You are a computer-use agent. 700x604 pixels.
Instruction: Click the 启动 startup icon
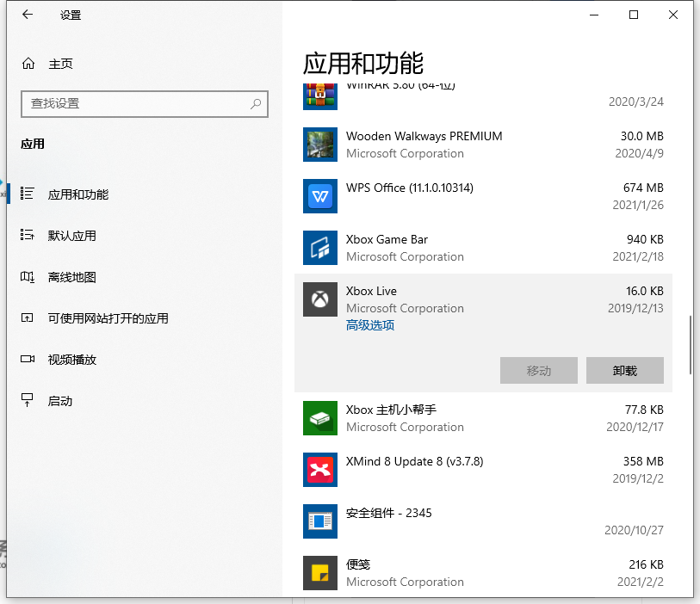28,400
